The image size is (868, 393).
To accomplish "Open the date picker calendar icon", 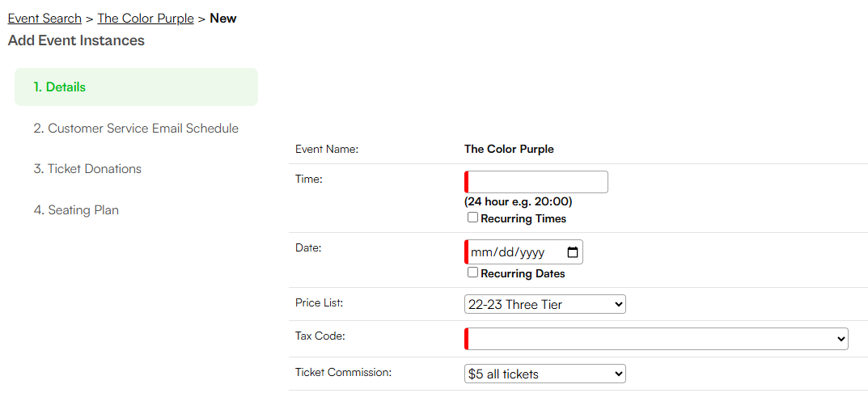I will click(x=573, y=252).
